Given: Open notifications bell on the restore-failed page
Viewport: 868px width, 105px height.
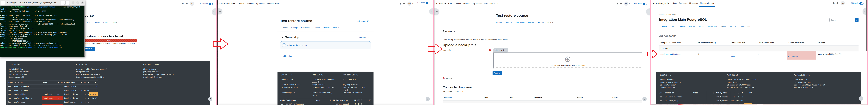Looking at the screenshot, I should [183, 4].
